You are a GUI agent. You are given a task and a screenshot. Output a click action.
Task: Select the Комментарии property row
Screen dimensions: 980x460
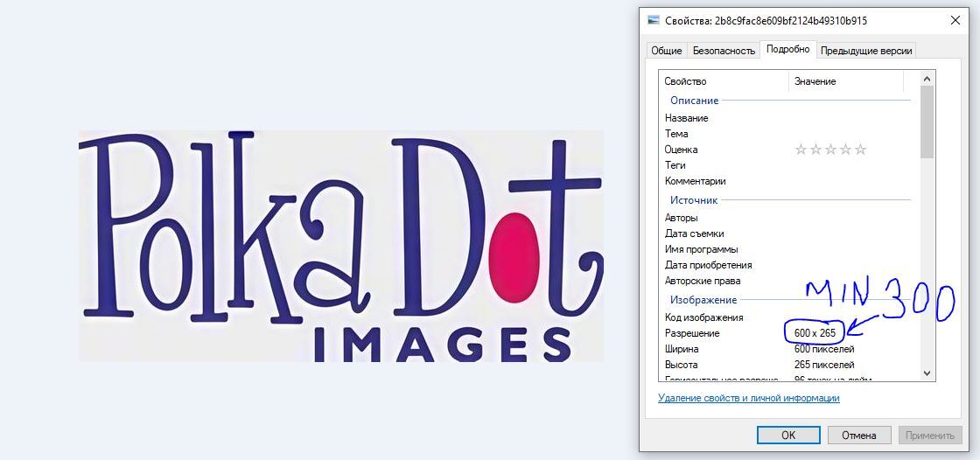point(789,181)
